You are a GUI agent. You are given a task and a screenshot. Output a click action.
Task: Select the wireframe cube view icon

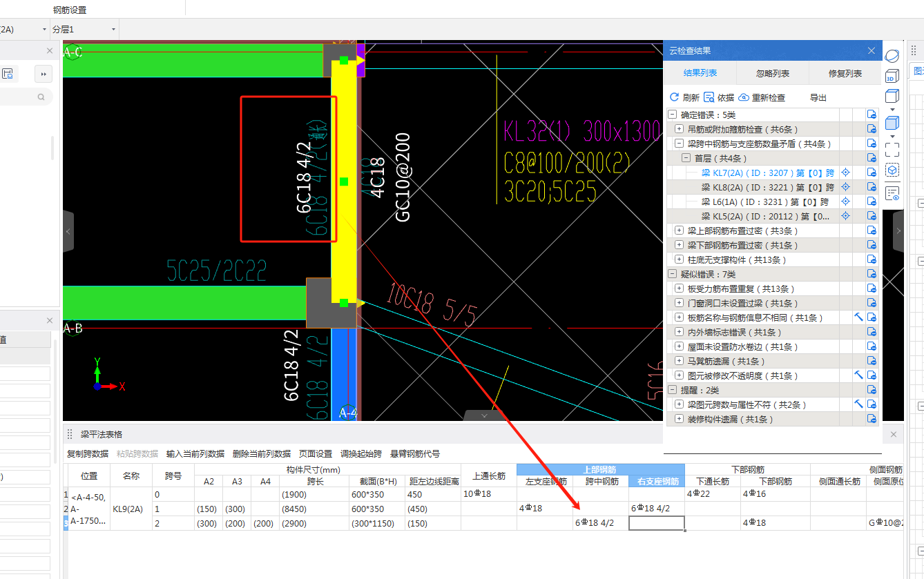tap(892, 97)
